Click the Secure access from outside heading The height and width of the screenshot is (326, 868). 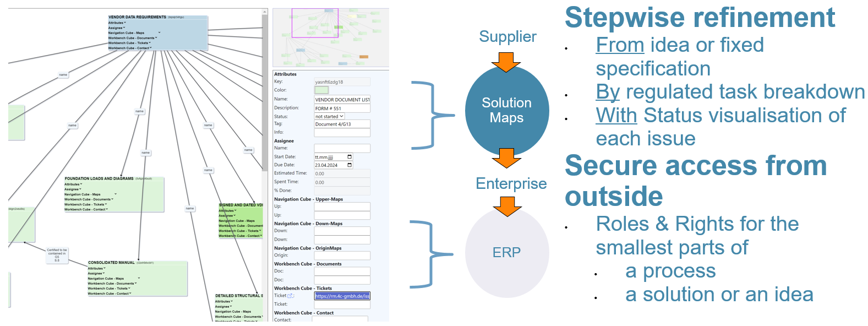696,181
